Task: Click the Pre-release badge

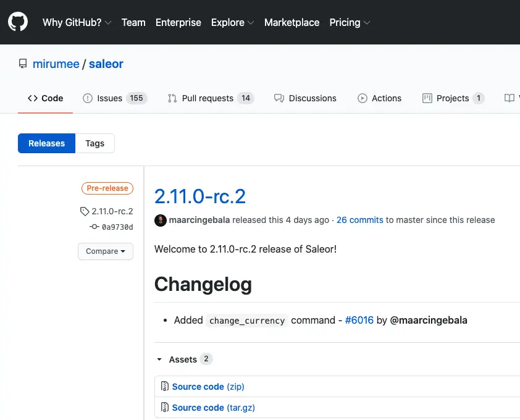Action: [x=107, y=188]
